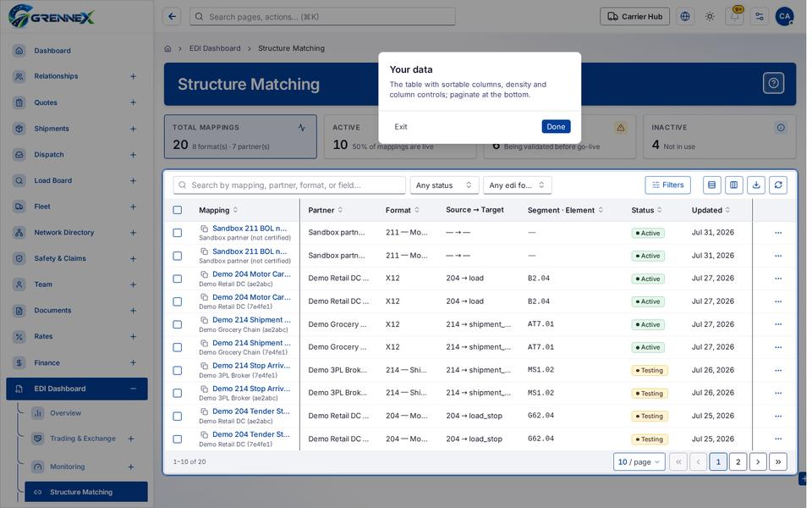Click the home icon in breadcrumb
This screenshot has height=508, width=812.
coord(167,49)
